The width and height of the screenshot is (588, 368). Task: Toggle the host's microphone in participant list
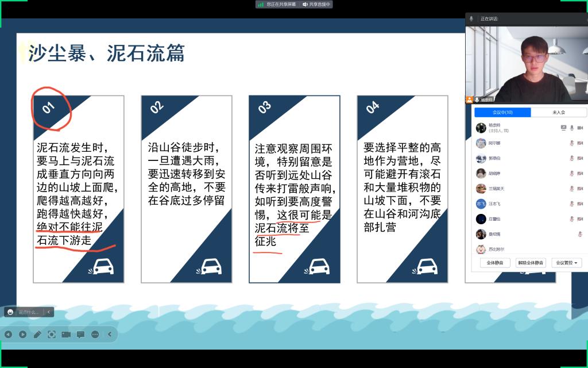(572, 128)
